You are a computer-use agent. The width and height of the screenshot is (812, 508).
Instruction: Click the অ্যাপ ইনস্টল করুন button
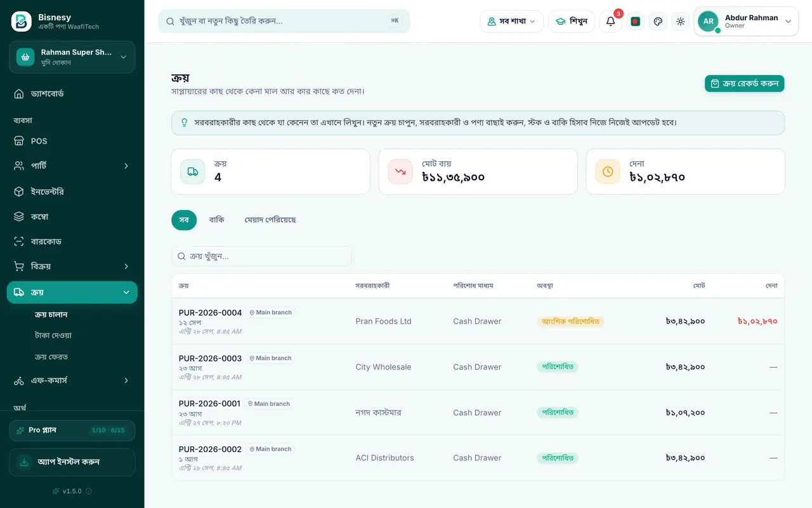coord(72,462)
